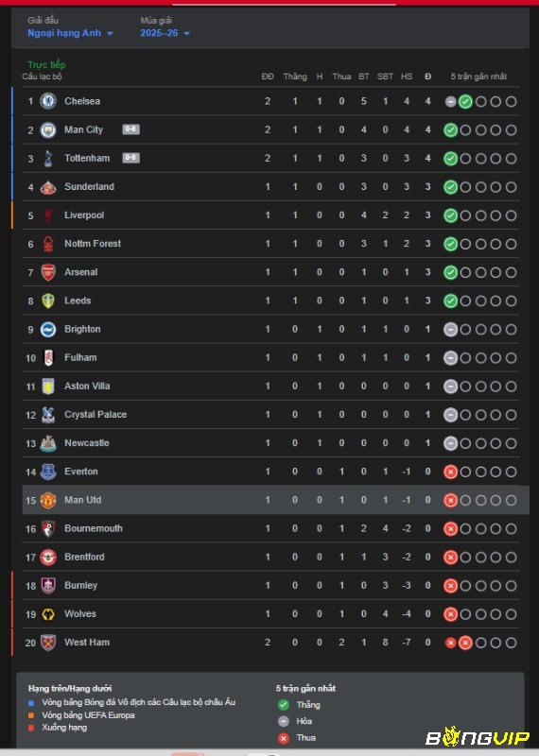The image size is (539, 756).
Task: Click the Crystal Palace crest icon
Action: pyautogui.click(x=48, y=415)
